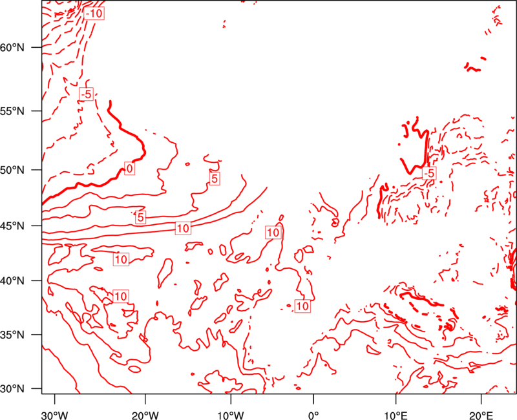Select the 0° longitude axis label
This screenshot has width=517, height=420.
[x=313, y=415]
